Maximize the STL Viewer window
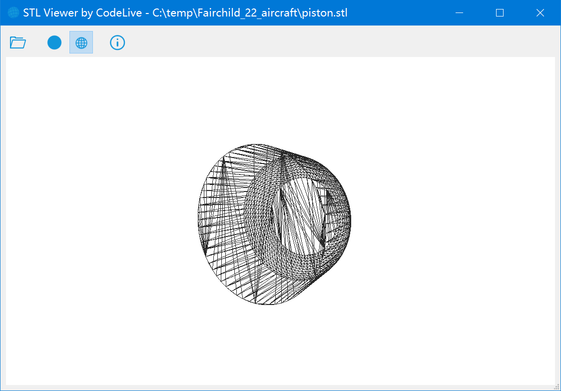The image size is (561, 391). 500,13
